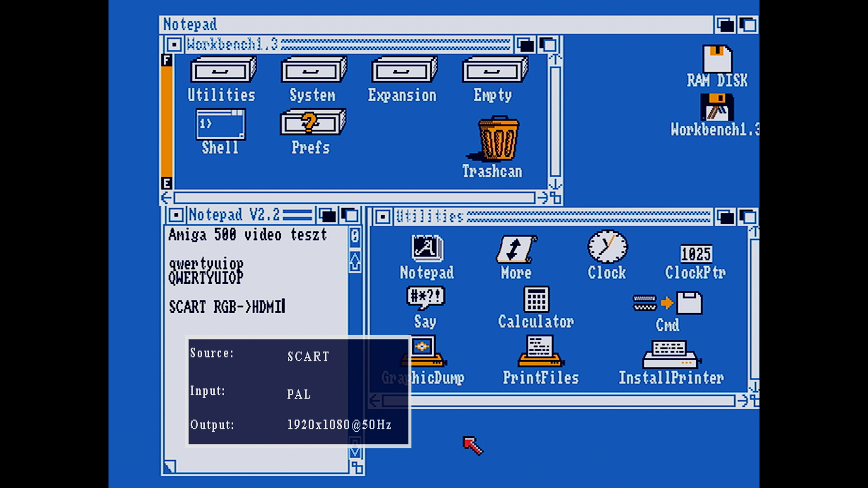Open the Utilities drawer icon
This screenshot has height=488, width=868.
click(x=223, y=69)
